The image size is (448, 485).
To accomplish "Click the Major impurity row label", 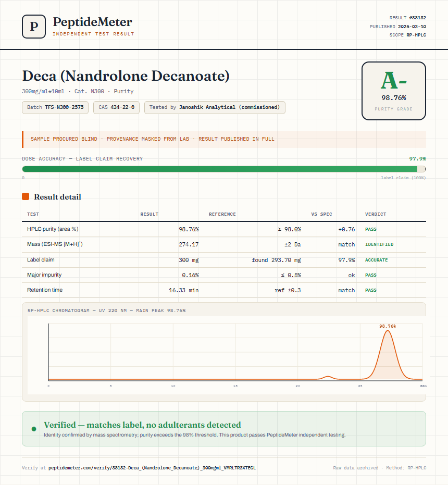I will point(44,275).
